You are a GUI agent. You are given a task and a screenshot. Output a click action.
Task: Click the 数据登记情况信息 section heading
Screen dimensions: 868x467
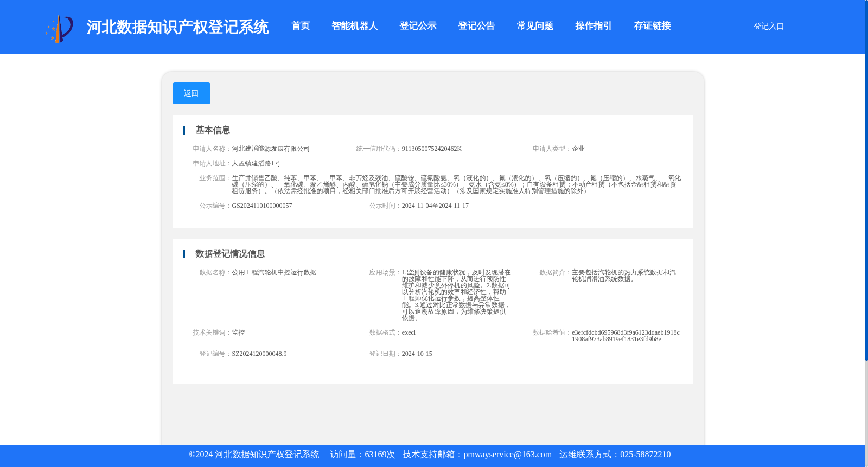coord(230,254)
